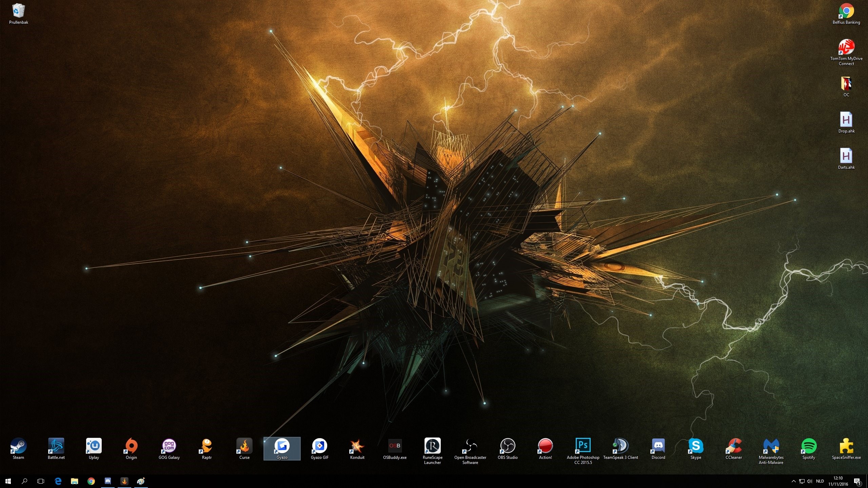
Task: Select the OSBuddy.exe desktop icon
Action: click(395, 449)
